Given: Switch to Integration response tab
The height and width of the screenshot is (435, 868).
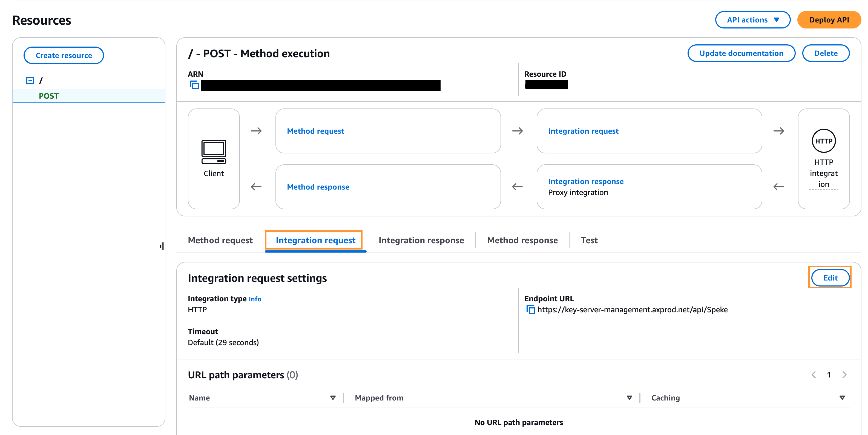Looking at the screenshot, I should tap(421, 240).
